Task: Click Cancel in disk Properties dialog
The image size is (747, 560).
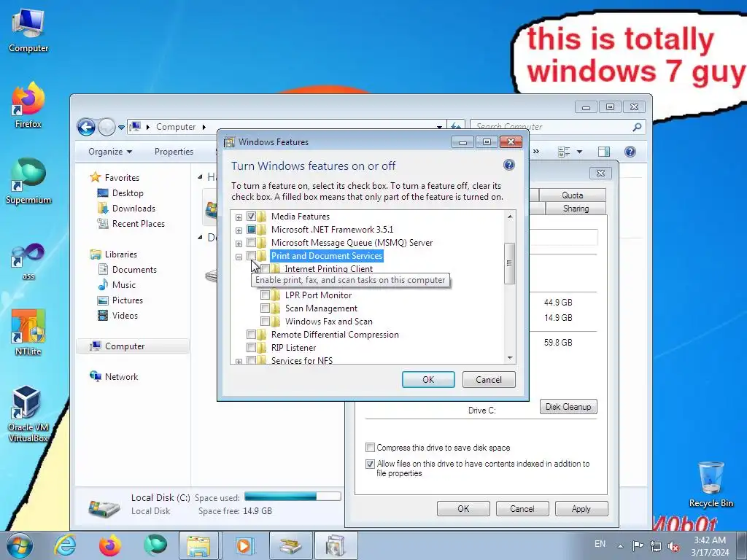Action: [522, 508]
